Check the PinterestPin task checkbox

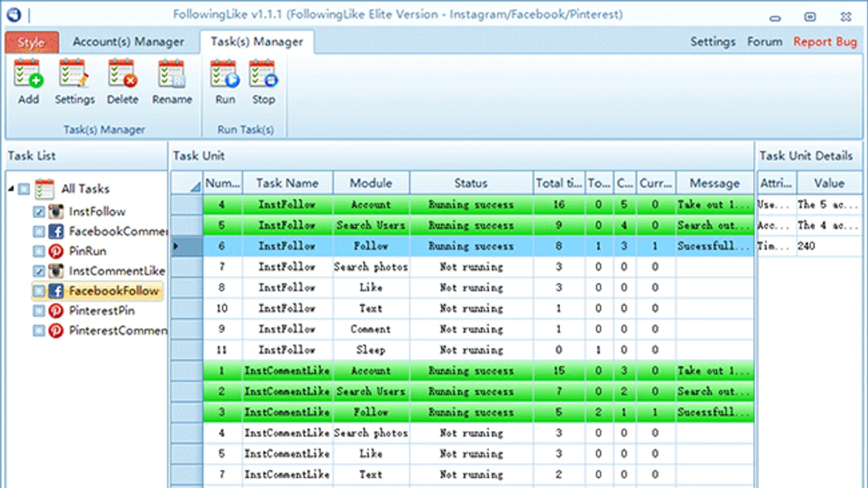pos(39,311)
